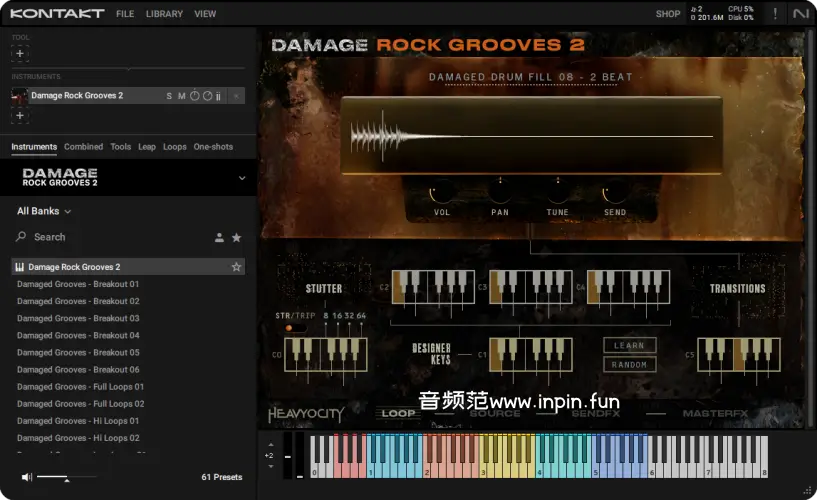Click the preset Search field
The height and width of the screenshot is (500, 817).
pyautogui.click(x=110, y=238)
